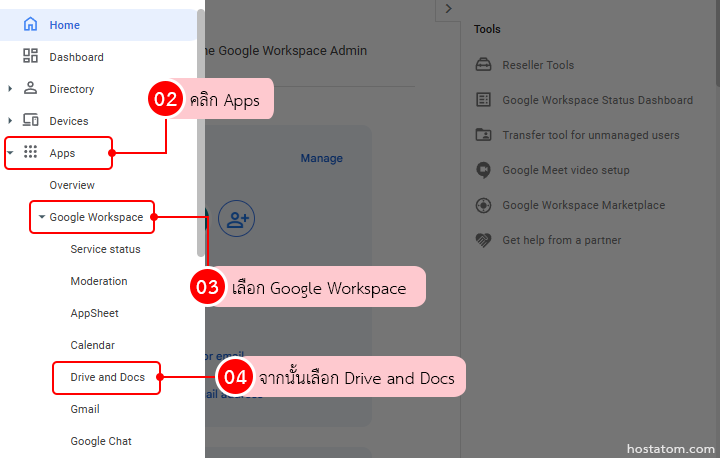The width and height of the screenshot is (720, 458).
Task: Click the Directory person icon
Action: 30,88
